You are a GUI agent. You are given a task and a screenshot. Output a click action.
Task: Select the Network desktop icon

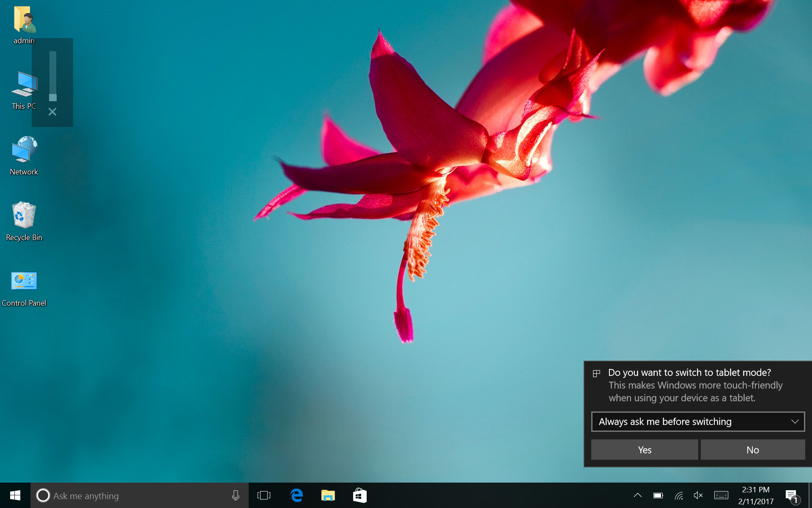point(24,156)
